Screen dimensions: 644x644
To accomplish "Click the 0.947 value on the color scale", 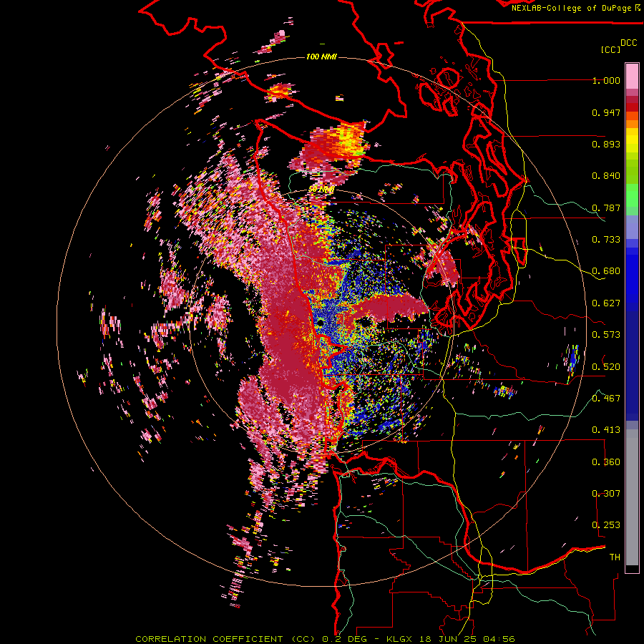I will 606,112.
